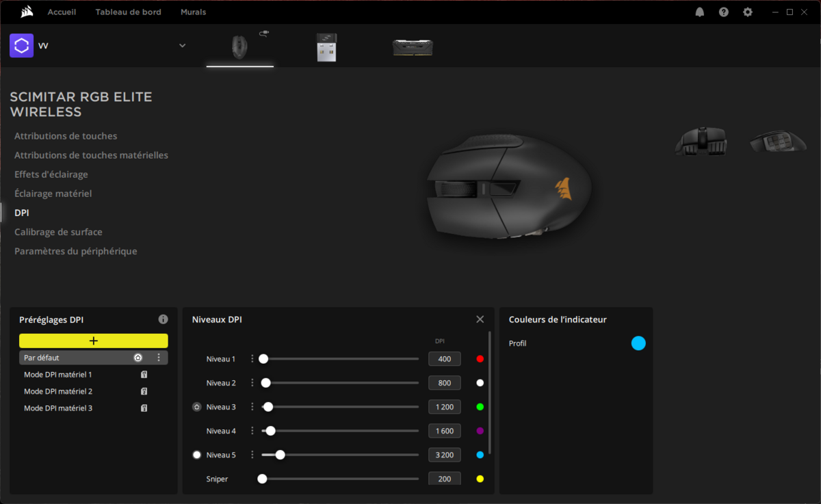Open Niveau 3 three-dot options
821x504 pixels.
[x=252, y=407]
